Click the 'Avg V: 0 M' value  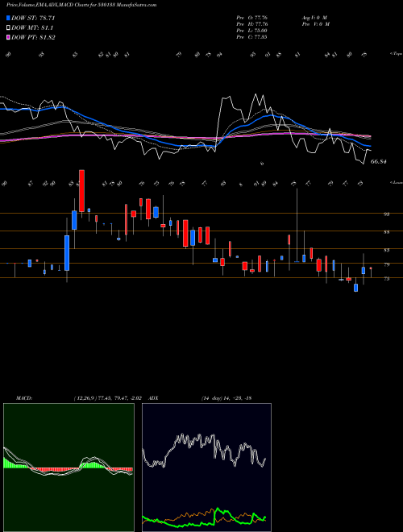[314, 18]
